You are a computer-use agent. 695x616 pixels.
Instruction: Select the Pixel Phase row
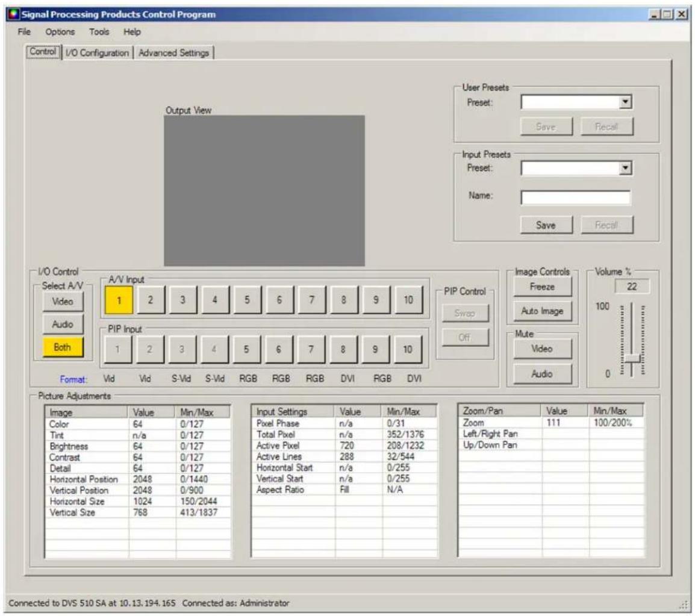pyautogui.click(x=344, y=423)
